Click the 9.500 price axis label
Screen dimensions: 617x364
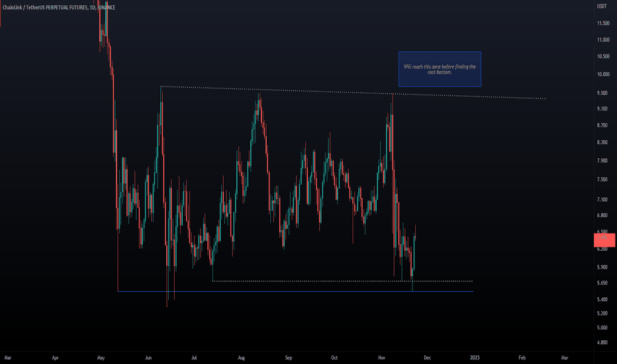pyautogui.click(x=602, y=93)
